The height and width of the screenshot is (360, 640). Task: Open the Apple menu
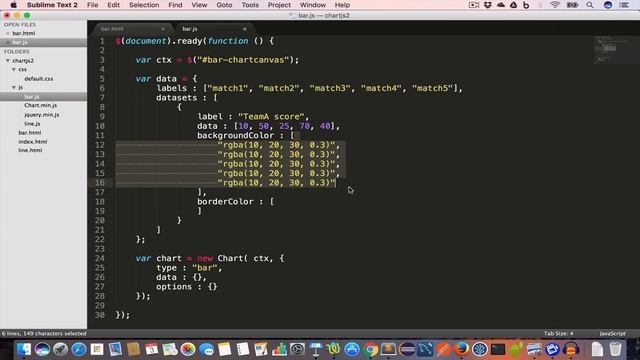point(13,5)
